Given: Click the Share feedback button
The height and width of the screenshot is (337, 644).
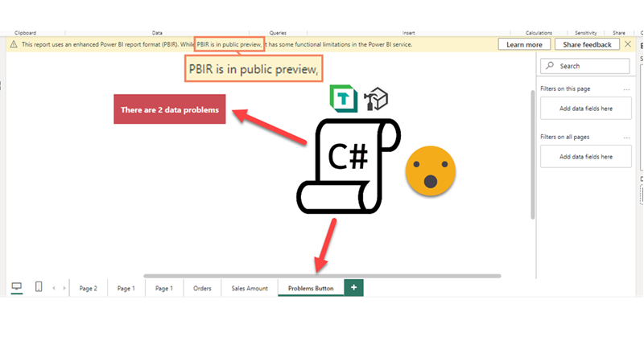Looking at the screenshot, I should (x=587, y=44).
